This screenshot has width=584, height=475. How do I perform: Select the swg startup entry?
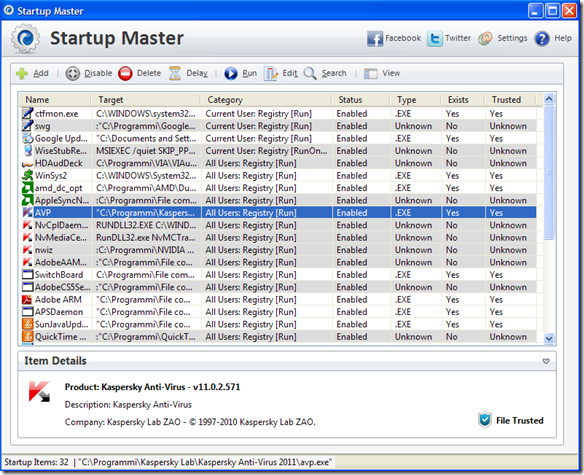[x=42, y=126]
